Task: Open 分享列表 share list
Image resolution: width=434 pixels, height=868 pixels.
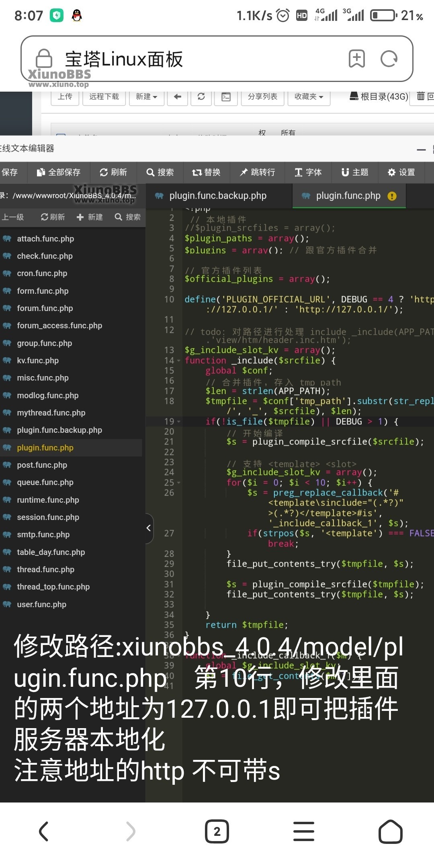Action: point(263,96)
